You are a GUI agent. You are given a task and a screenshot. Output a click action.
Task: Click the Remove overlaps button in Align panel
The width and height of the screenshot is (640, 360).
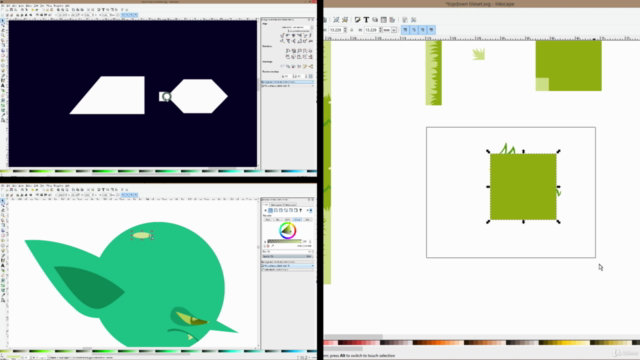point(311,76)
